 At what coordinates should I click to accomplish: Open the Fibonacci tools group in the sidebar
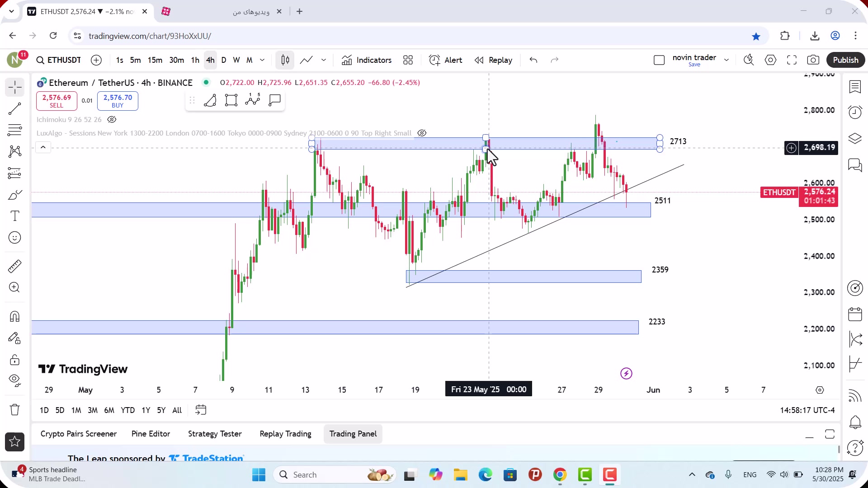coord(15,130)
